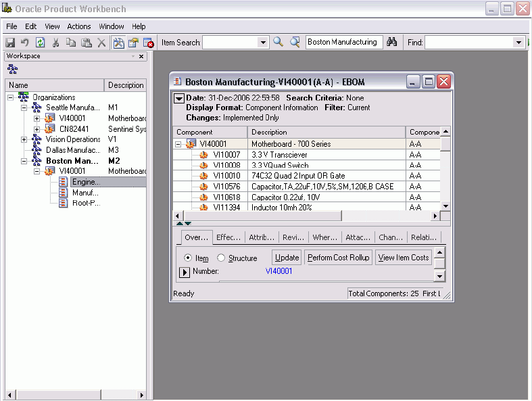
Task: Collapse the Boston Manufacturing node
Action: pyautogui.click(x=24, y=161)
